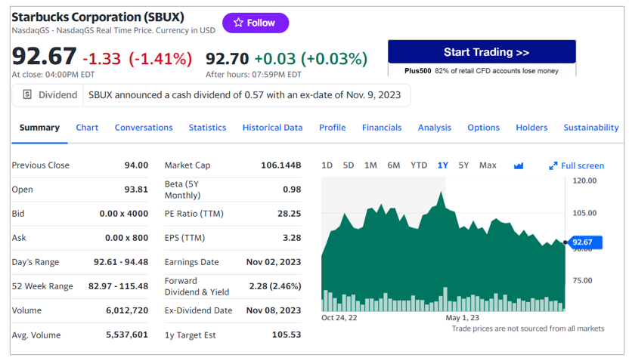Set chart range to 5Y

click(463, 165)
